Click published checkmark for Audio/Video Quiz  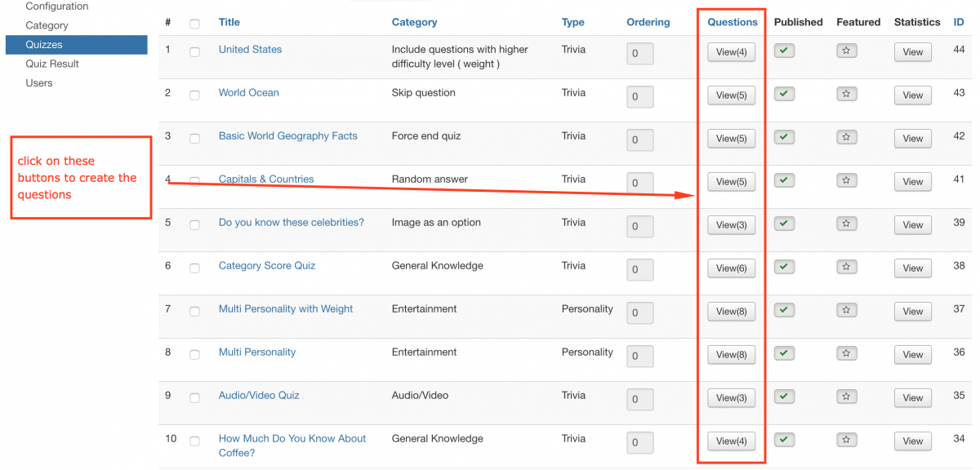pos(784,397)
